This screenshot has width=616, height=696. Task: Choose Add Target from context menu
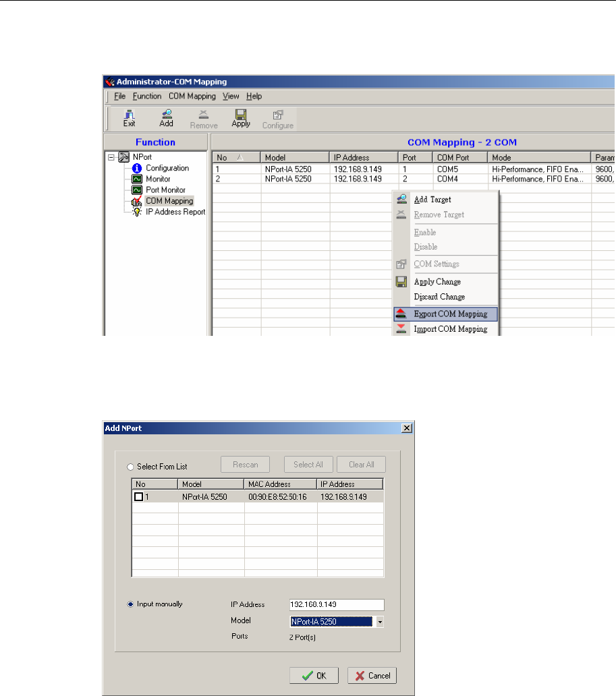[x=445, y=200]
